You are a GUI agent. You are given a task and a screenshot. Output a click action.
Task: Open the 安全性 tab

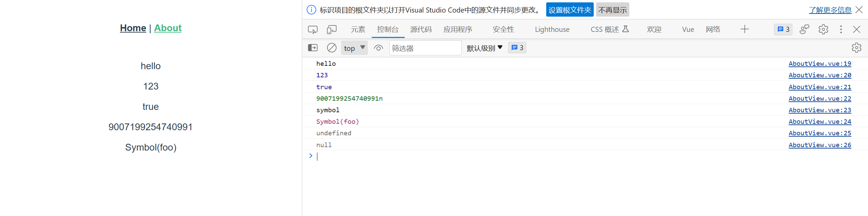504,30
